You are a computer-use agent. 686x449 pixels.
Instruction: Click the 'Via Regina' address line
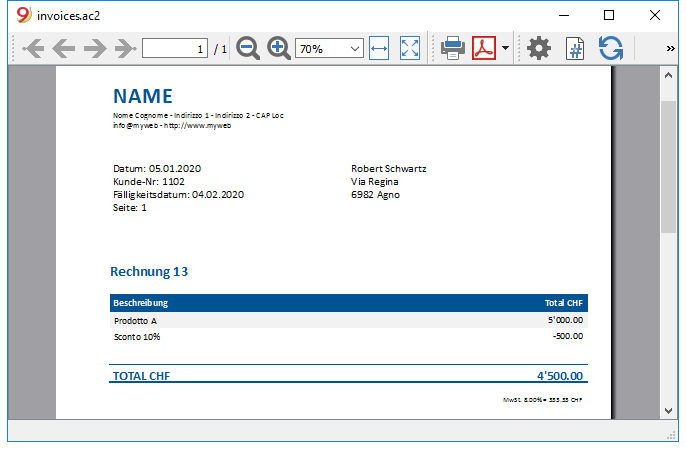point(374,182)
